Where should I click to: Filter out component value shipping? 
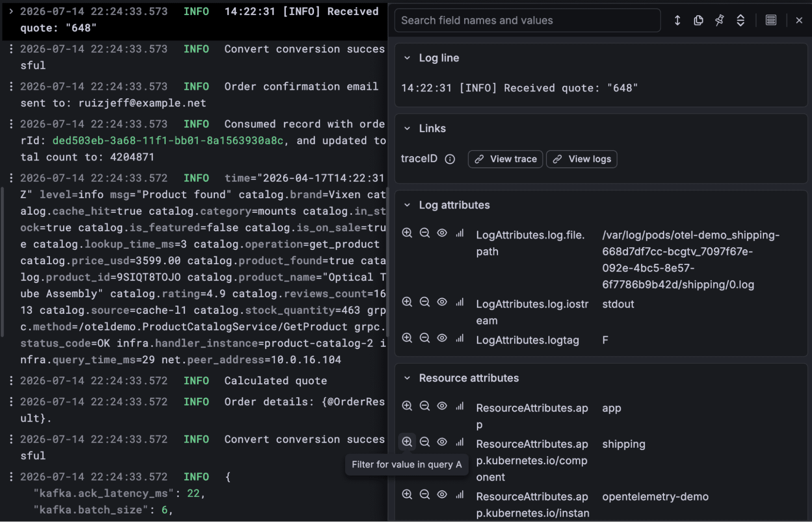point(424,442)
